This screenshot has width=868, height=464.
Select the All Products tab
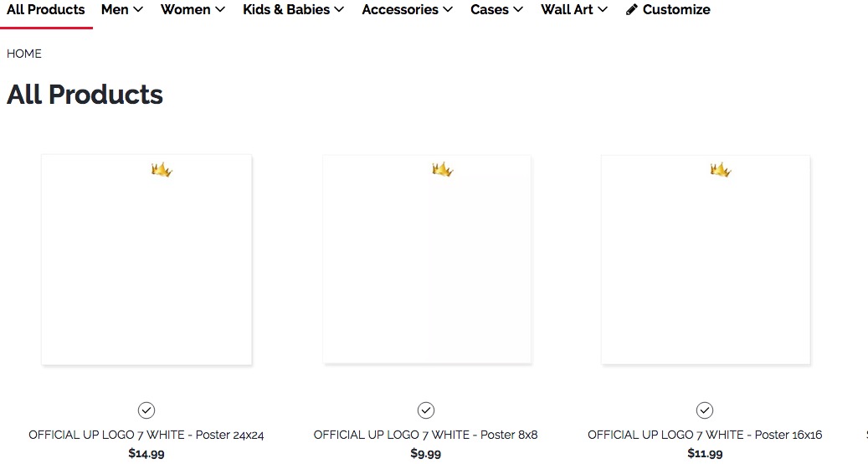(46, 10)
